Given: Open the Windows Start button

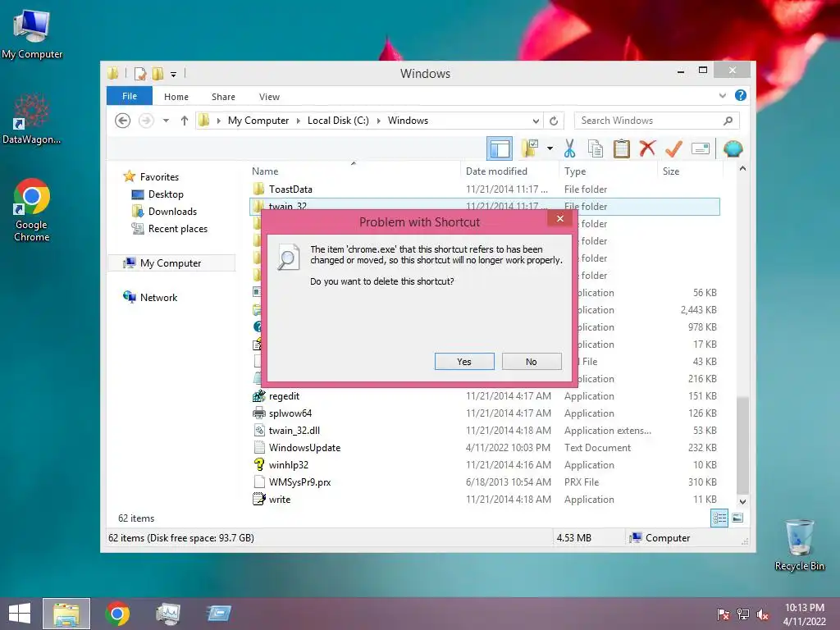Looking at the screenshot, I should [20, 614].
